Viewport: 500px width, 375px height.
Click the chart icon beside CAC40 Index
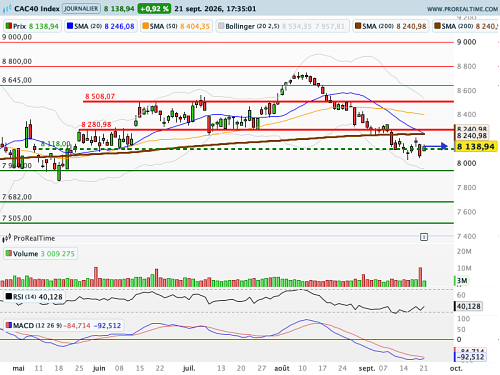pos(7,9)
